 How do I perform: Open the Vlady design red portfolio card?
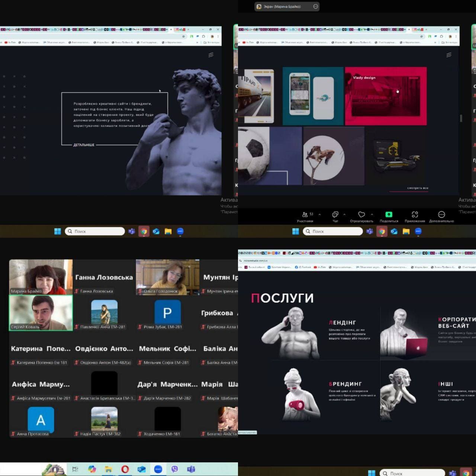(x=386, y=96)
